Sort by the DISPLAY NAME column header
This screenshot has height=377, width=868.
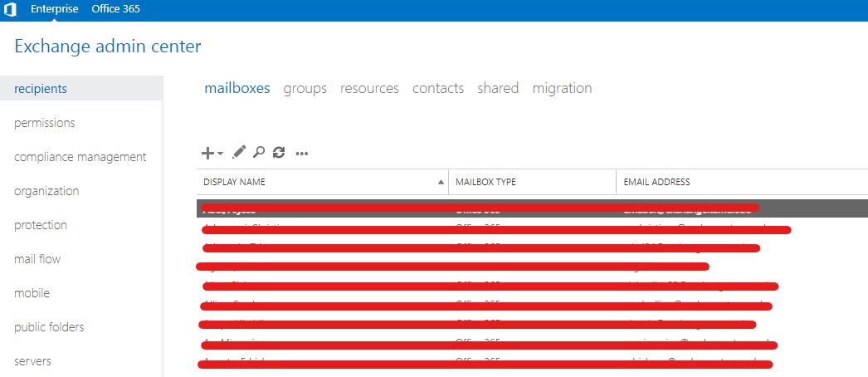click(234, 182)
